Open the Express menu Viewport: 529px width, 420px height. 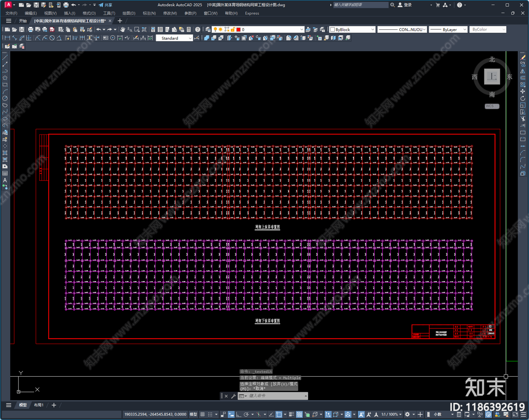point(252,13)
